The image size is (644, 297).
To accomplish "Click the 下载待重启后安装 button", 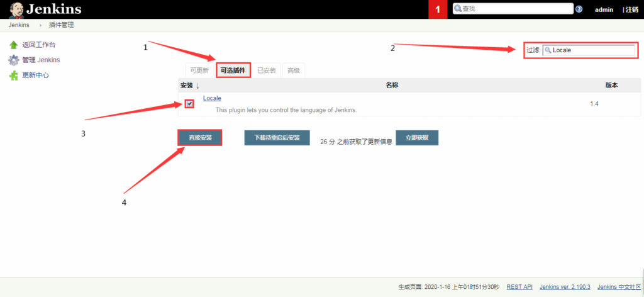I will 277,138.
